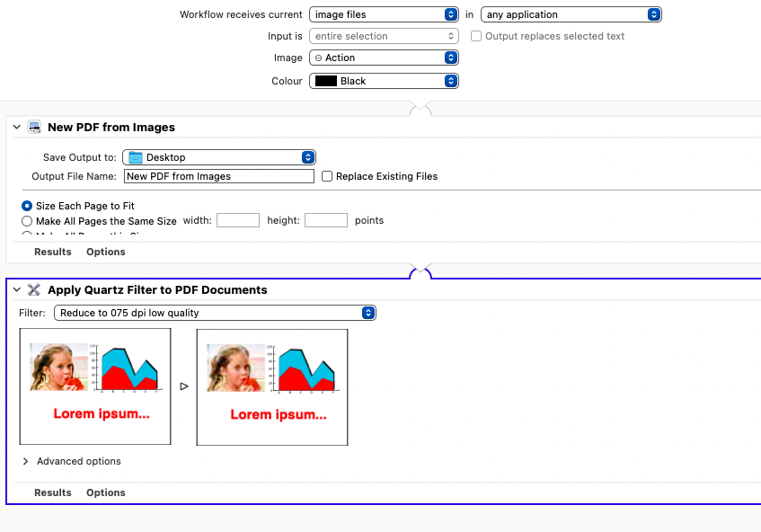Click the 'points' unit label

coord(369,220)
